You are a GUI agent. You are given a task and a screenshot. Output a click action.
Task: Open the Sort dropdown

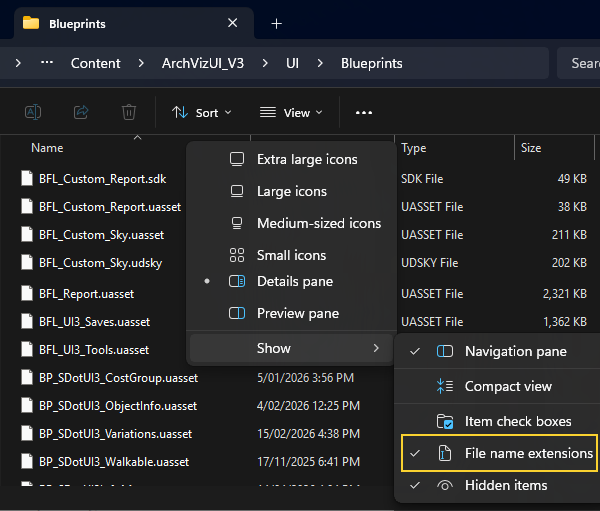pyautogui.click(x=201, y=112)
